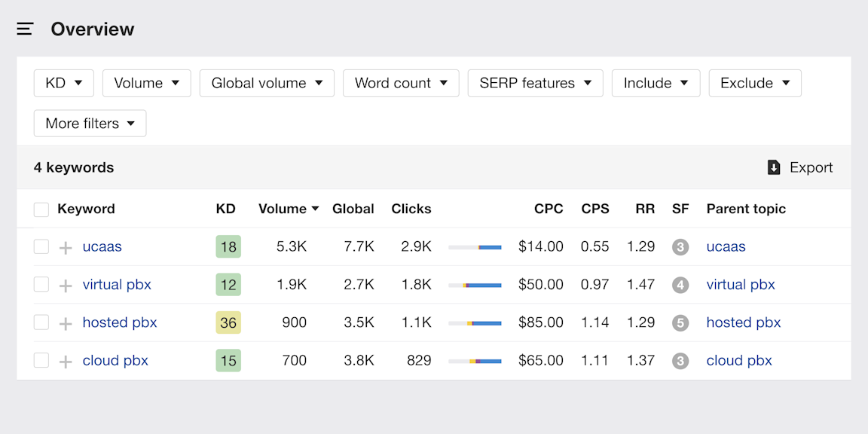Open the Volume filter dropdown

pos(147,83)
